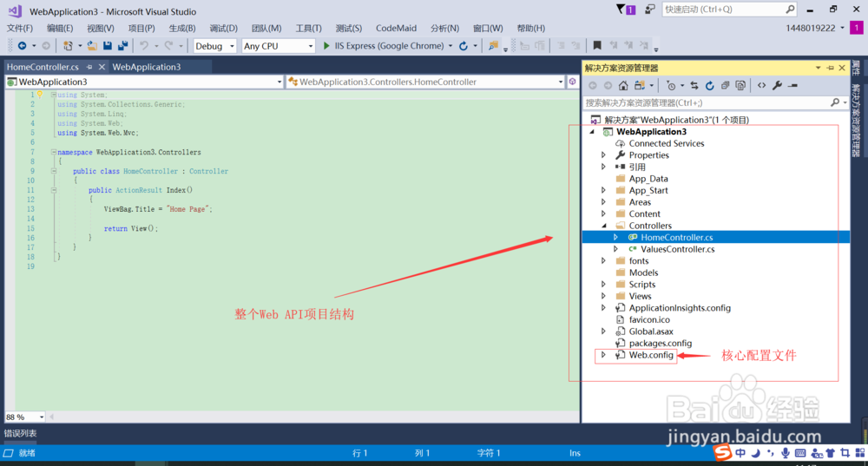Viewport: 868px width, 466px height.
Task: Click the Refresh icon in Solution Explorer
Action: coord(710,86)
